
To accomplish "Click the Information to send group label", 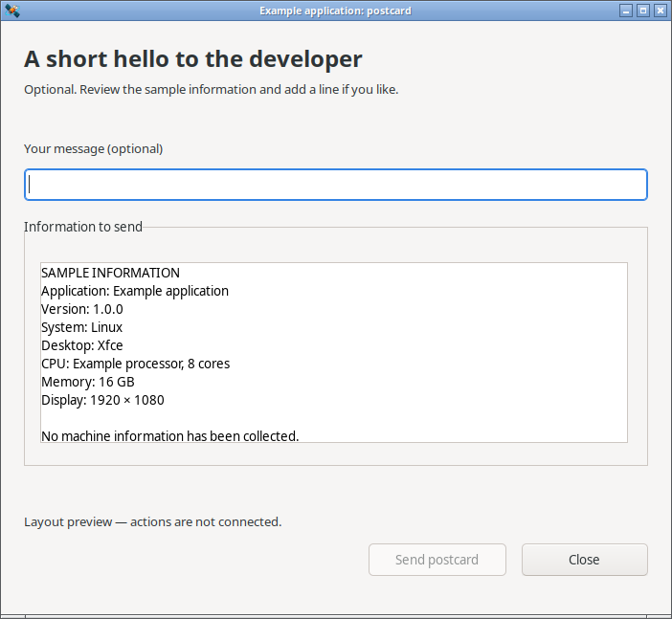I will (x=83, y=227).
